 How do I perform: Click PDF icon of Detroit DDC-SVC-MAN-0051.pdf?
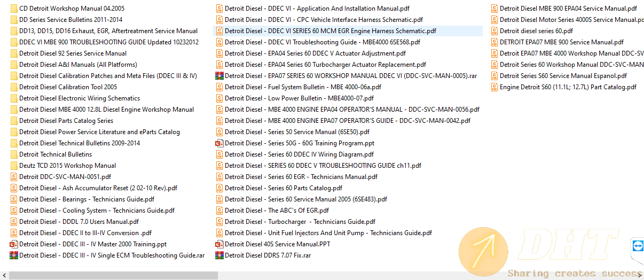pyautogui.click(x=14, y=177)
